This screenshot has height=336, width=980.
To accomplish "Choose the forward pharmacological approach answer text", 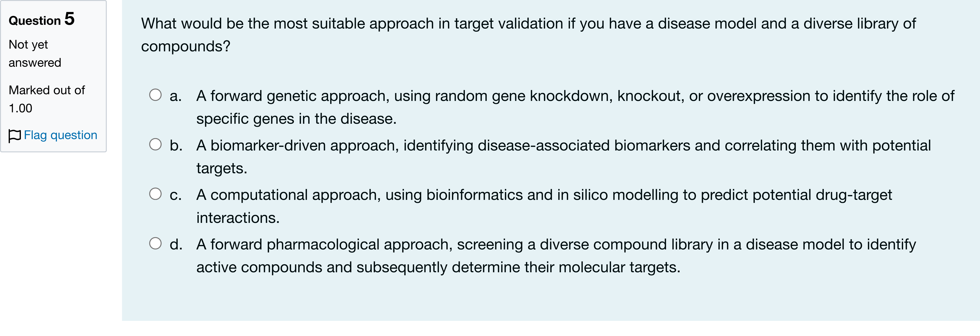I will [556, 255].
